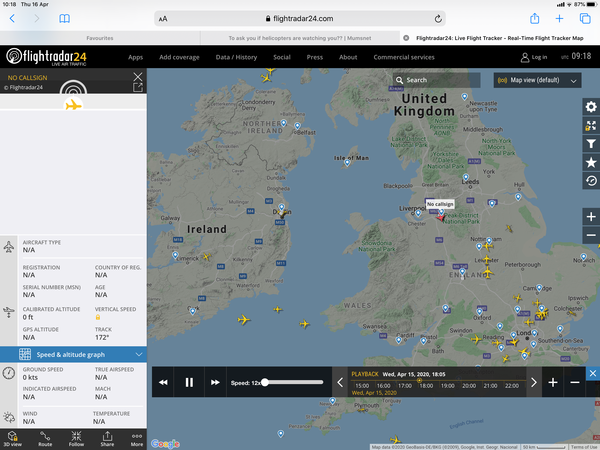Log in to Flightradar24

coord(534,57)
